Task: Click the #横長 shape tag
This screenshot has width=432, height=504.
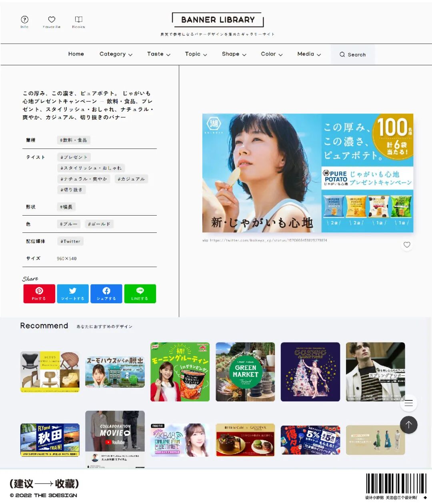Action: (x=66, y=207)
